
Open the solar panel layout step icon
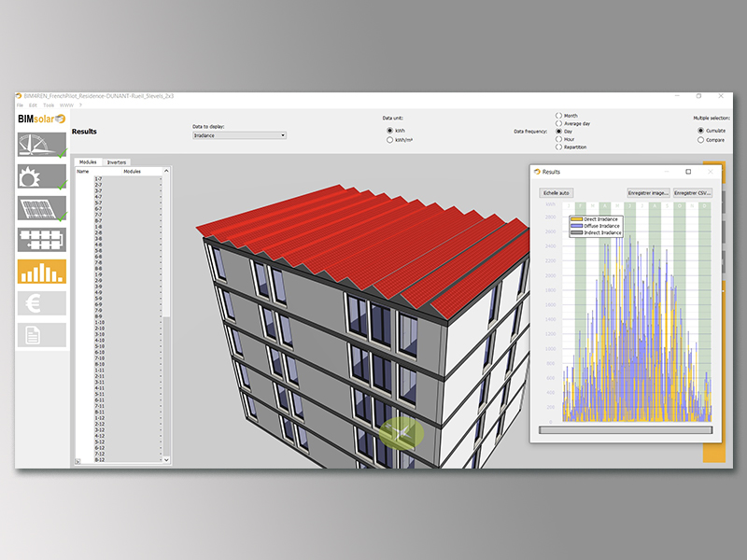42,208
